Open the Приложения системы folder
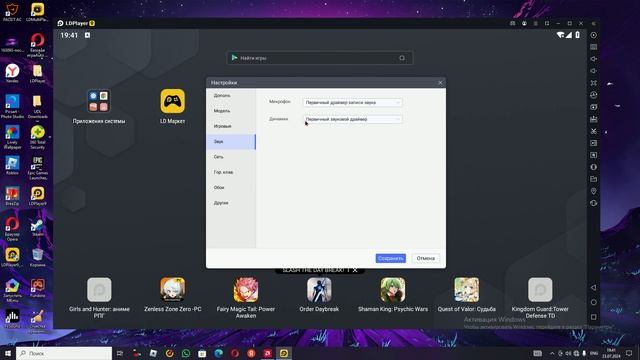Screen dimensions: 640x360 coord(98,101)
